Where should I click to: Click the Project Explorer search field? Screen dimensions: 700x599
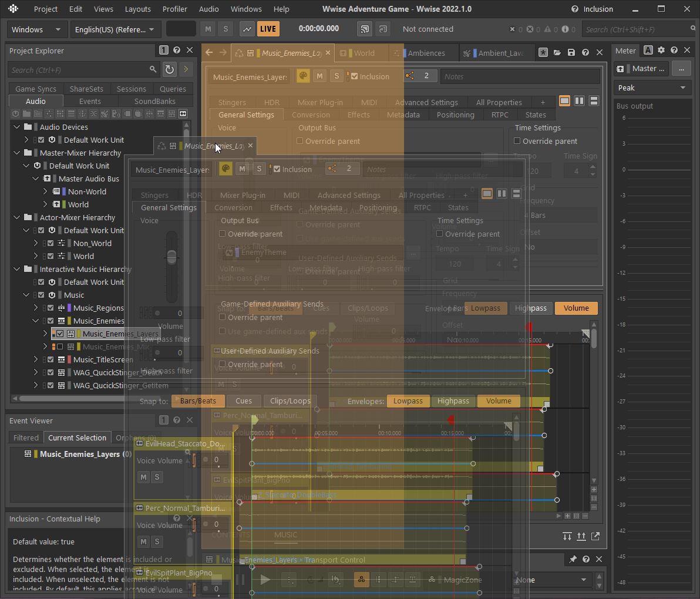click(x=83, y=70)
